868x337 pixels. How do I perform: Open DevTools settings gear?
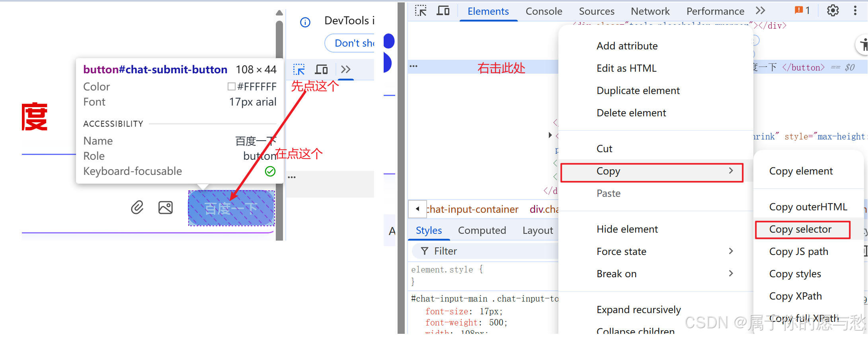(x=833, y=11)
